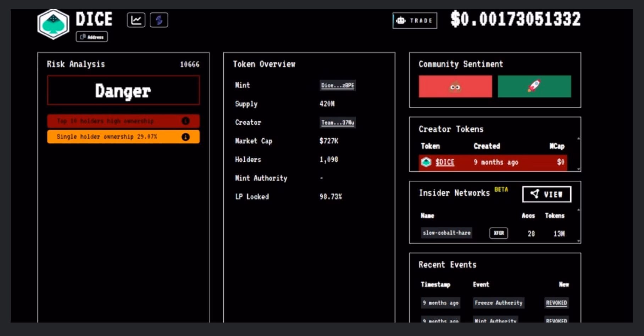Vote bullish with the rocket emoji
This screenshot has height=336, width=644.
click(534, 86)
